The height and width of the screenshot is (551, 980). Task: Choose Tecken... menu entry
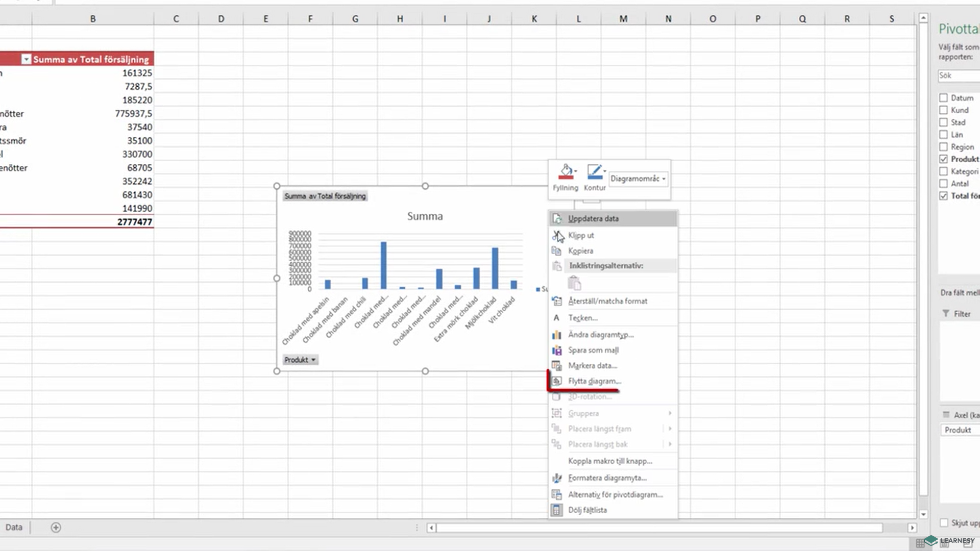tap(613, 318)
